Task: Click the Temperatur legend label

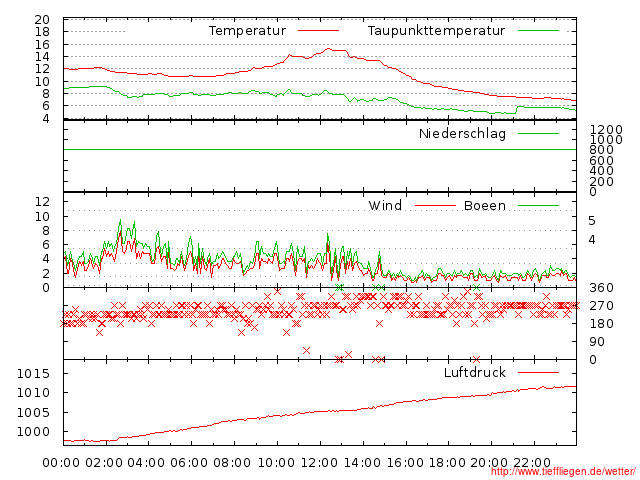Action: pyautogui.click(x=247, y=31)
